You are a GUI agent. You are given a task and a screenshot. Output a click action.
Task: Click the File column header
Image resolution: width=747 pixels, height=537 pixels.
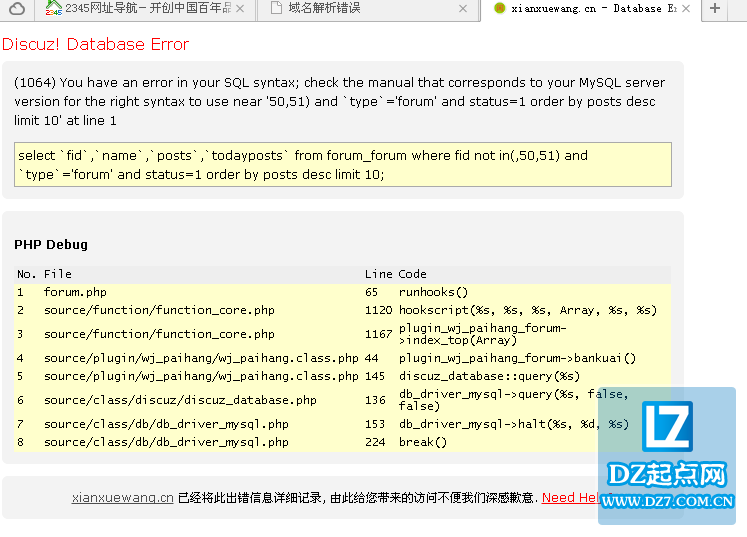pos(58,274)
